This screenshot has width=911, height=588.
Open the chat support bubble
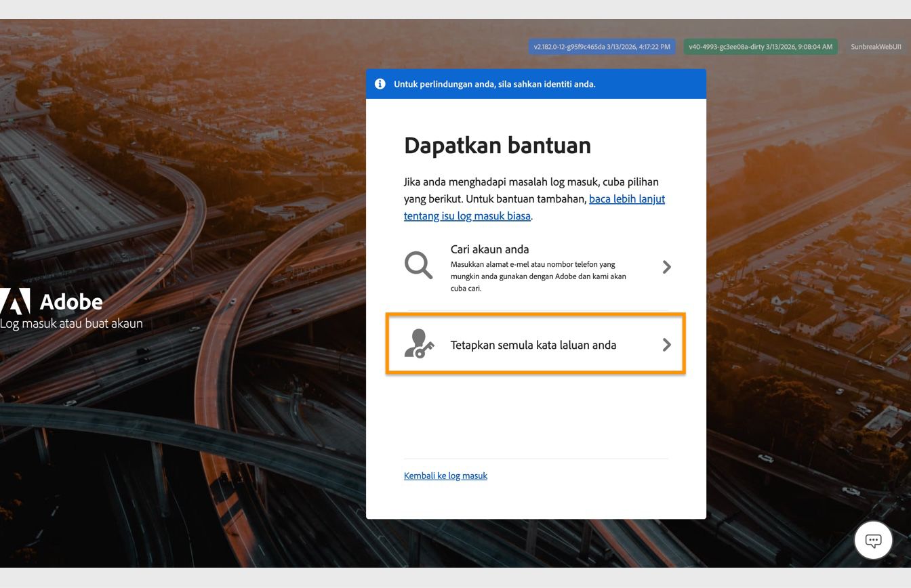(873, 540)
